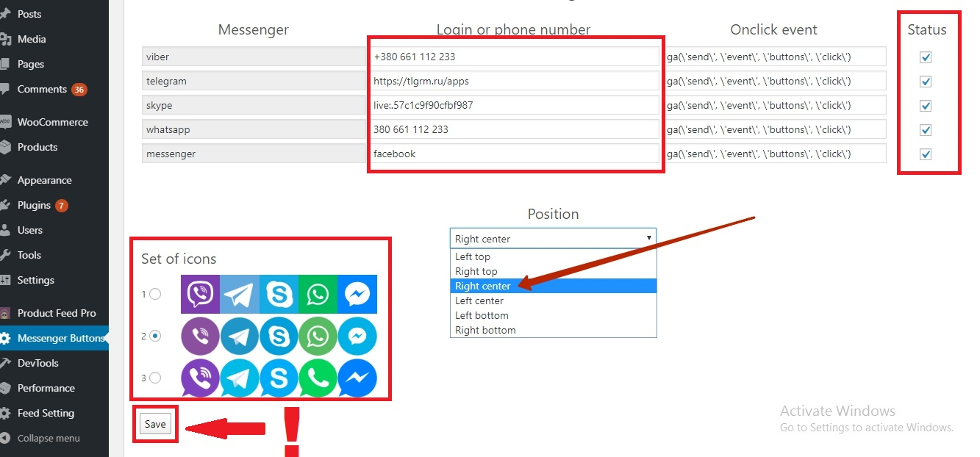Click the Messenger Buttons gear icon
This screenshot has width=980, height=457.
click(5, 339)
